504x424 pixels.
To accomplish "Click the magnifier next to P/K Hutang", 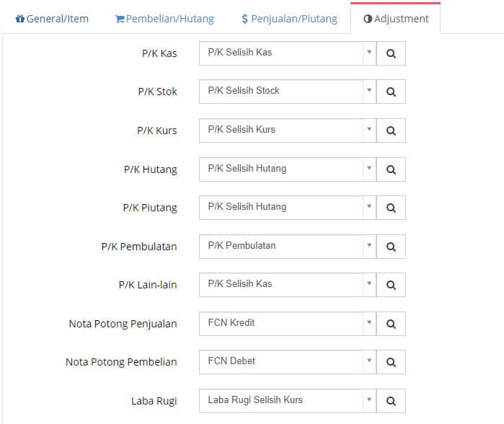I will pos(391,169).
